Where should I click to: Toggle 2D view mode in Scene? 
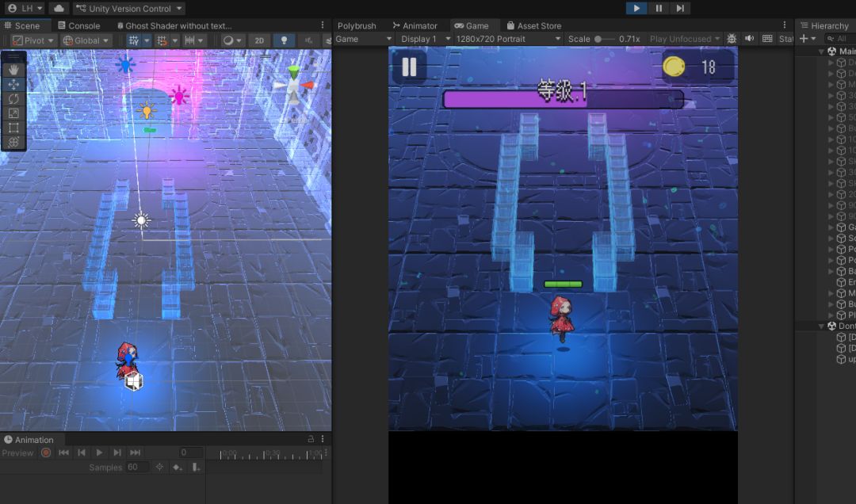(x=259, y=40)
